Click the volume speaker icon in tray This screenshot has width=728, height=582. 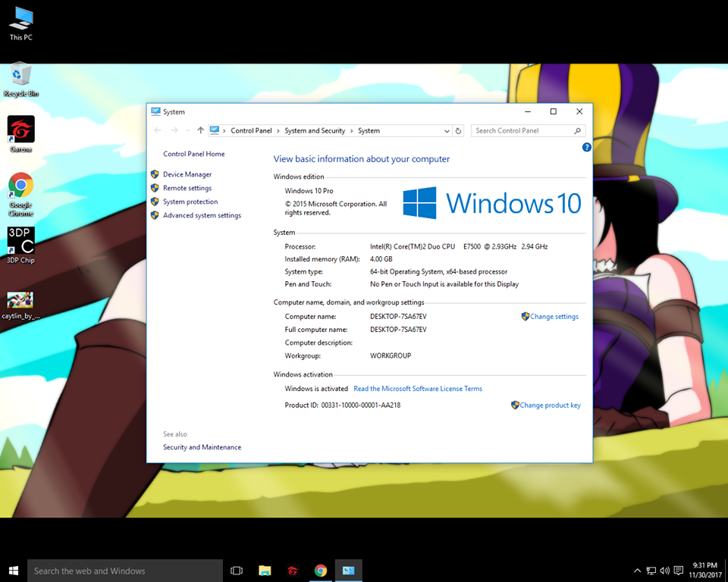click(665, 571)
